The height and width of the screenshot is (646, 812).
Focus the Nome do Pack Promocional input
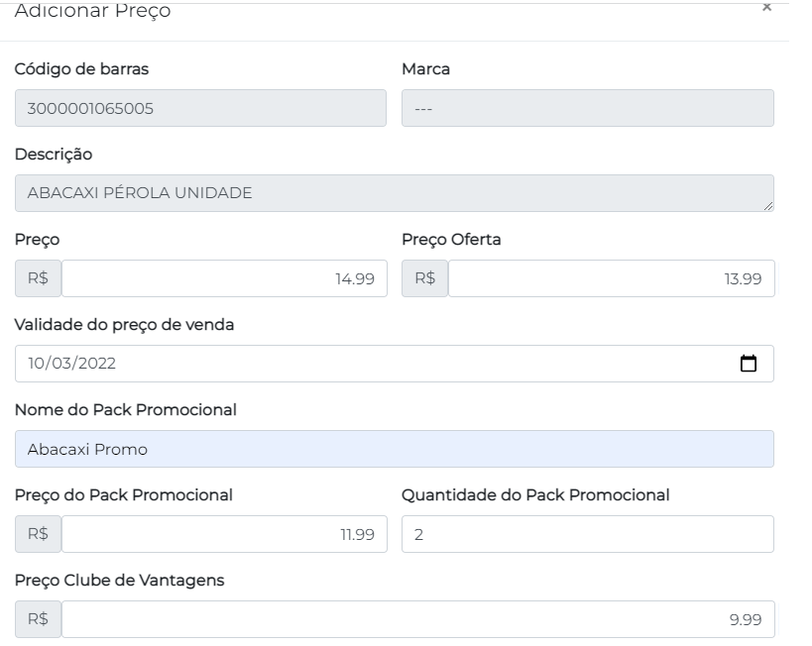395,449
